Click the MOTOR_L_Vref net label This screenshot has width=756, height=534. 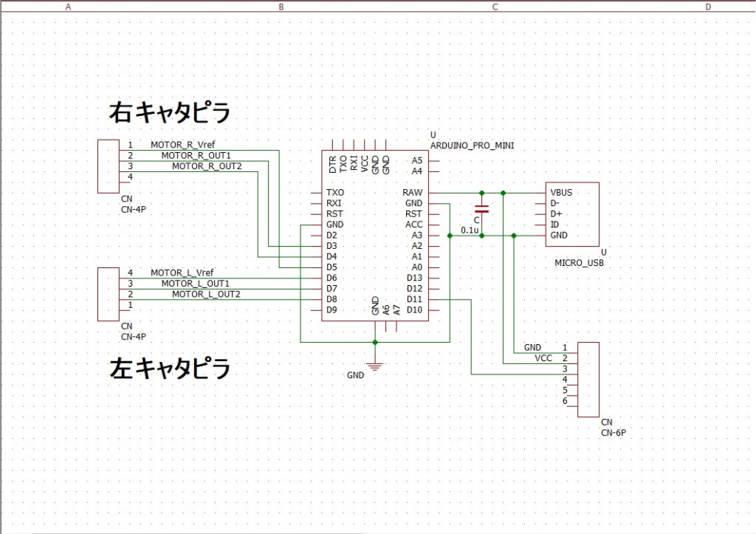pos(182,273)
